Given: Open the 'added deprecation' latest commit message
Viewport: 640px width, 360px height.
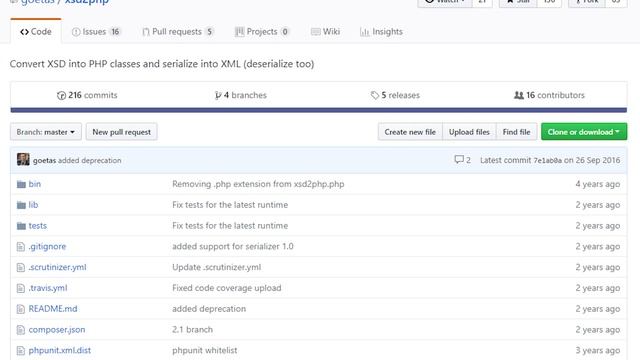Looking at the screenshot, I should point(90,160).
